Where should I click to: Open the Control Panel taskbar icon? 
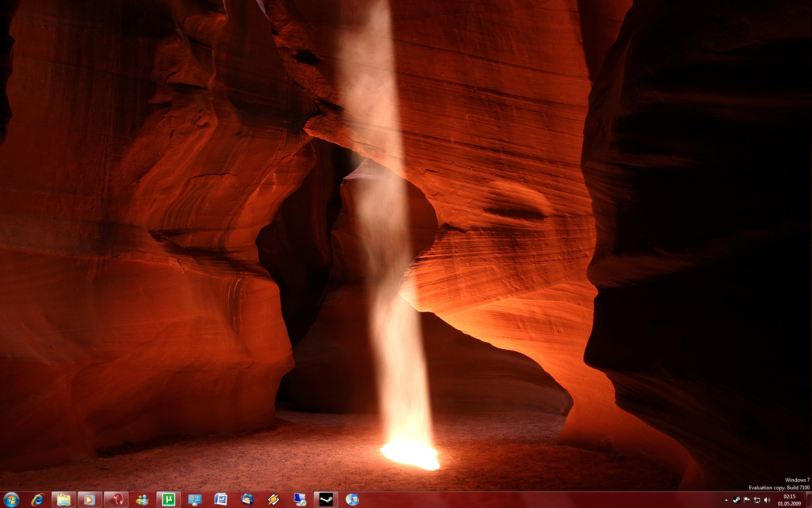(x=195, y=500)
